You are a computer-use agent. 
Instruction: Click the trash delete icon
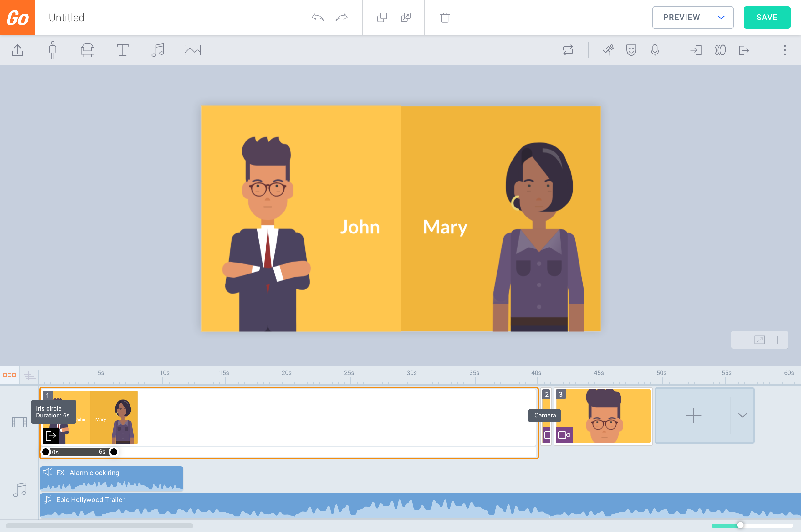point(444,17)
